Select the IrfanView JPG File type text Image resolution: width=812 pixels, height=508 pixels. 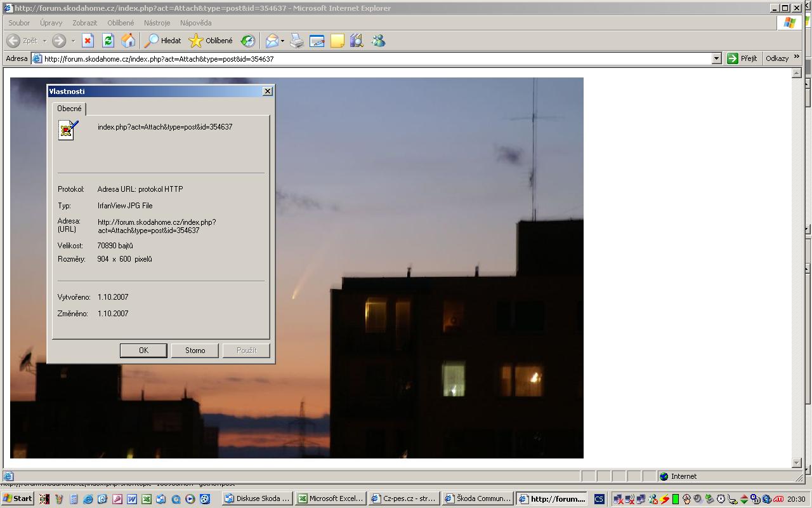(125, 206)
